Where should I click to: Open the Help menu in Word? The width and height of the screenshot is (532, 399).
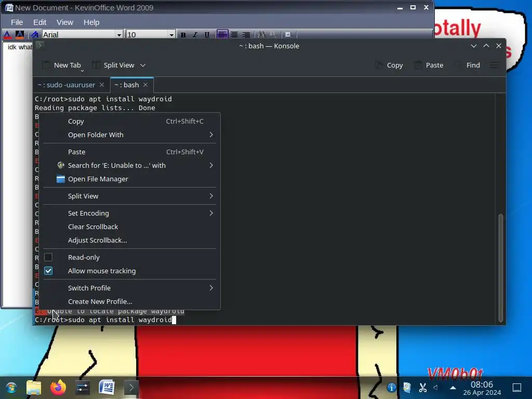coord(91,22)
